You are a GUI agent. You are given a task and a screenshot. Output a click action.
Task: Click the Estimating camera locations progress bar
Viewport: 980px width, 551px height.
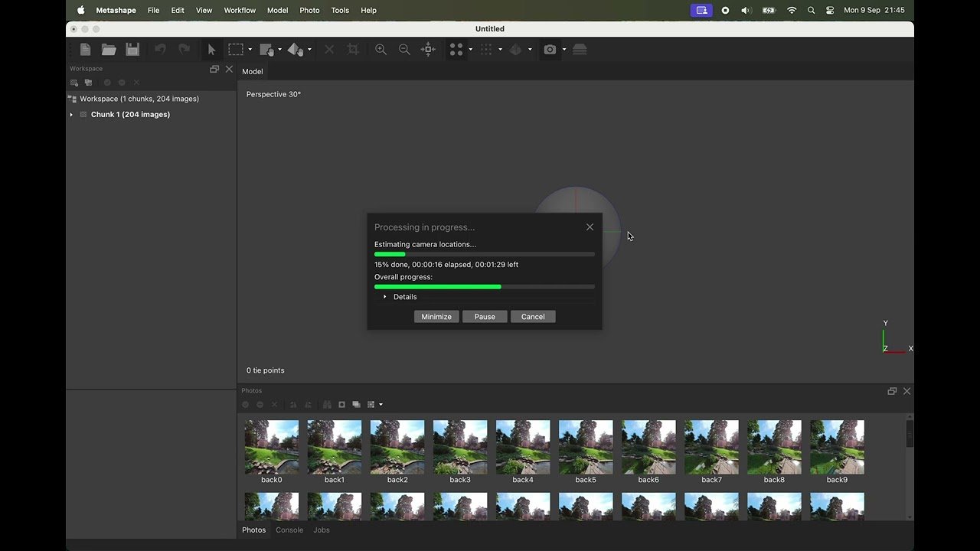coord(485,254)
